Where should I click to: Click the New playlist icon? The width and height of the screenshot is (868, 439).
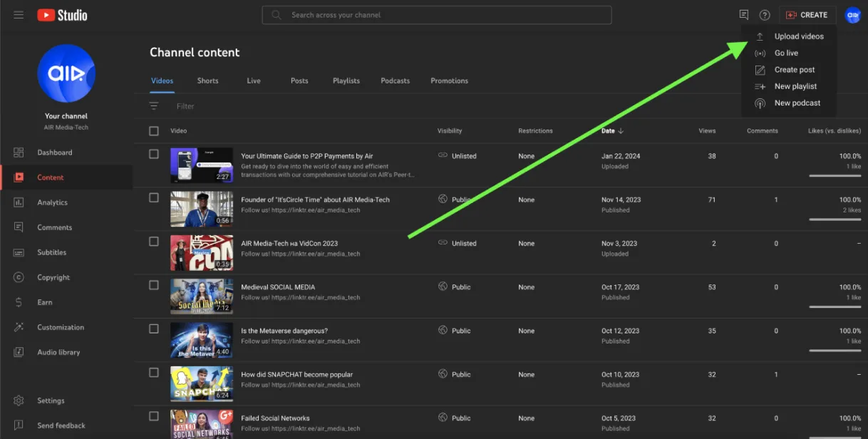[760, 86]
